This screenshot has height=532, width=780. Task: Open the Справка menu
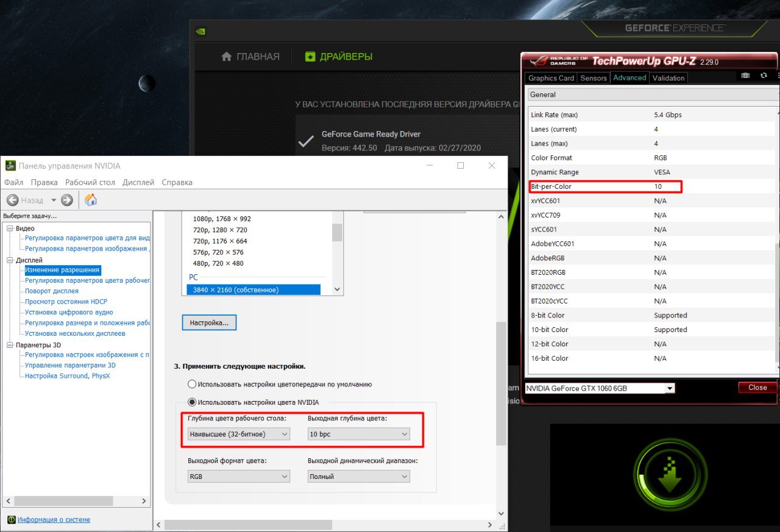tap(177, 182)
